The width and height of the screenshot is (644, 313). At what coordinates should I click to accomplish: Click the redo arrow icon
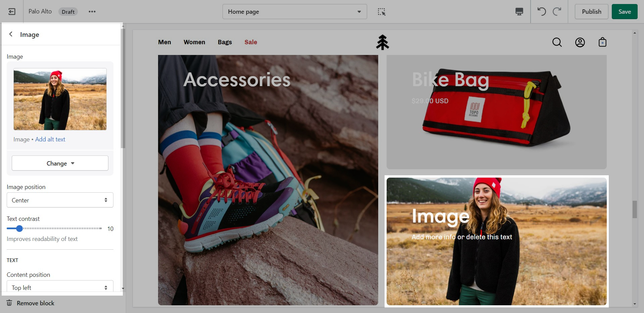[x=557, y=12]
